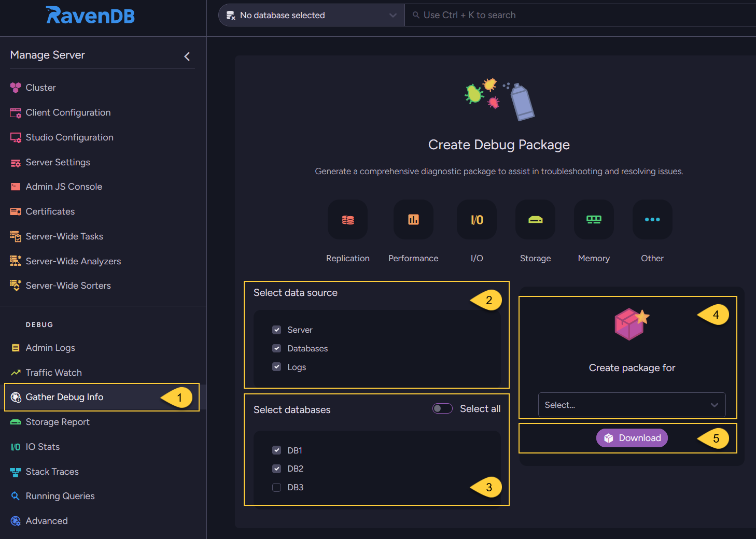Click the Create Debug Package heading
This screenshot has width=756, height=539.
499,145
